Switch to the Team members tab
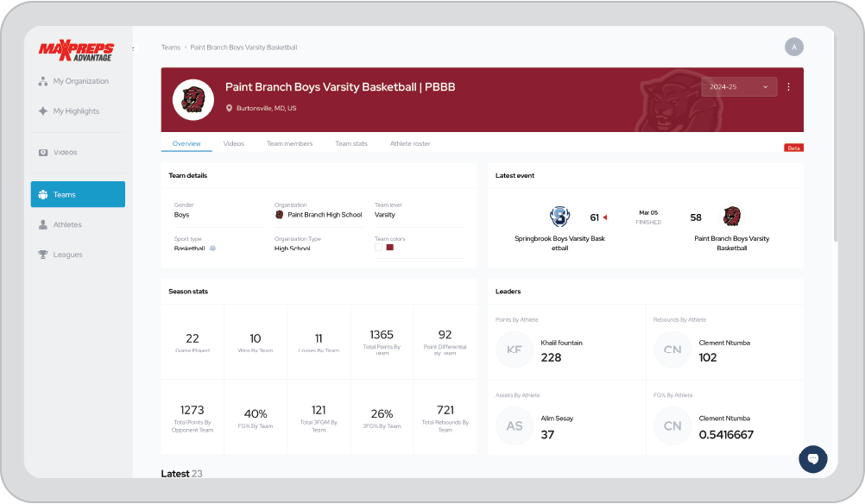 289,143
